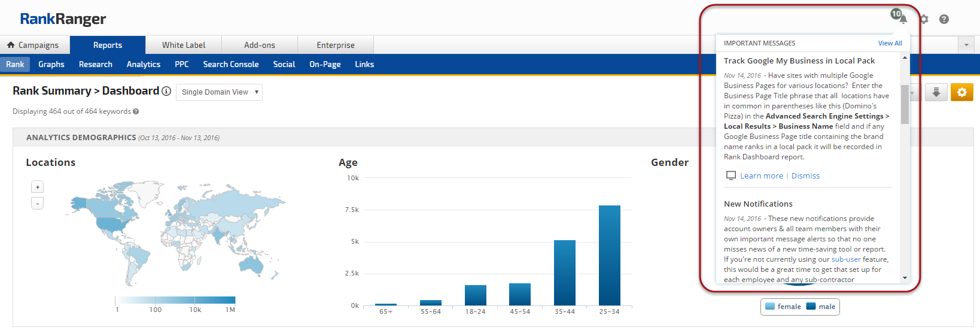Image resolution: width=980 pixels, height=333 pixels.
Task: Click the download arrow export button
Action: click(x=936, y=92)
